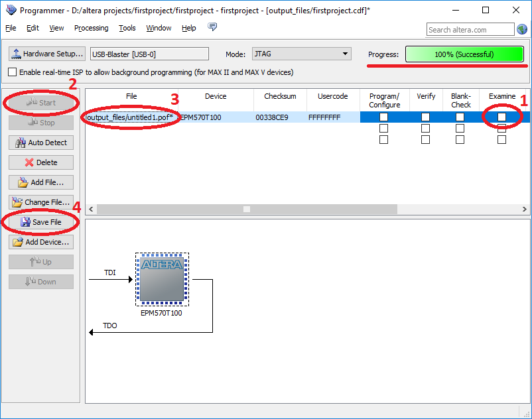Image resolution: width=532 pixels, height=419 pixels.
Task: Toggle third-row Program/Configure checkbox
Action: pos(383,139)
